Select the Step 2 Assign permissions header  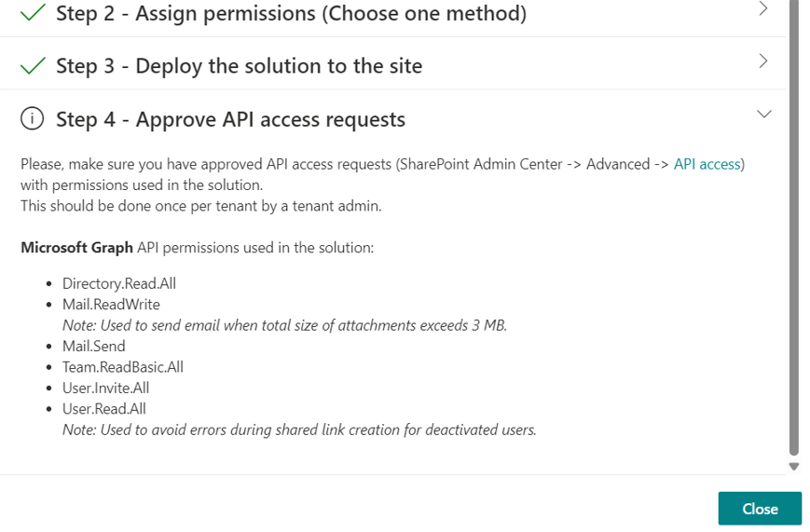(292, 13)
